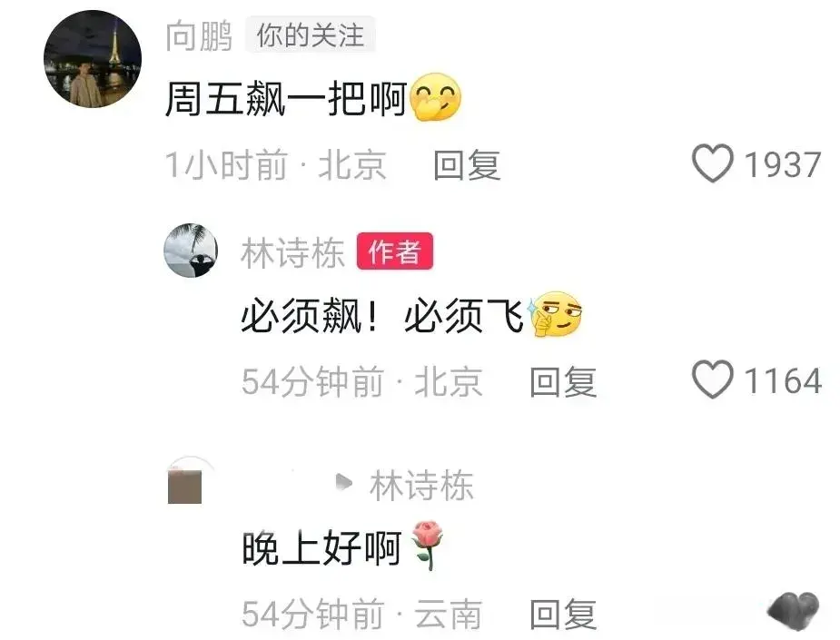Open 林诗栋 author username link
The image size is (840, 640).
click(292, 252)
